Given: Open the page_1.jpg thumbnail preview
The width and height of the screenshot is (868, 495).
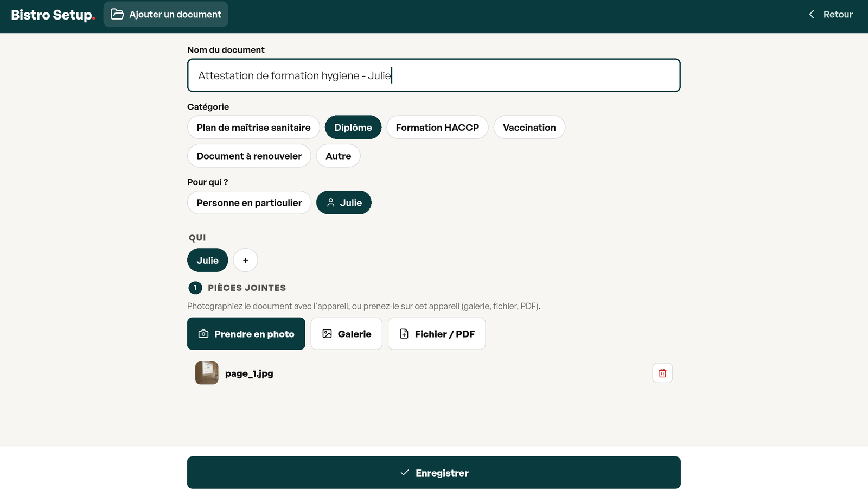Looking at the screenshot, I should [x=207, y=373].
